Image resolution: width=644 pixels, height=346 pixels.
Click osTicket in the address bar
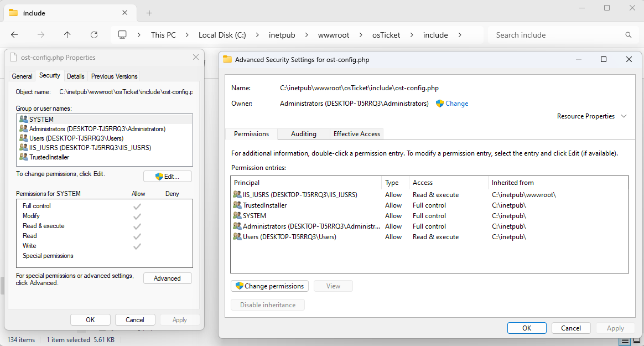(386, 35)
